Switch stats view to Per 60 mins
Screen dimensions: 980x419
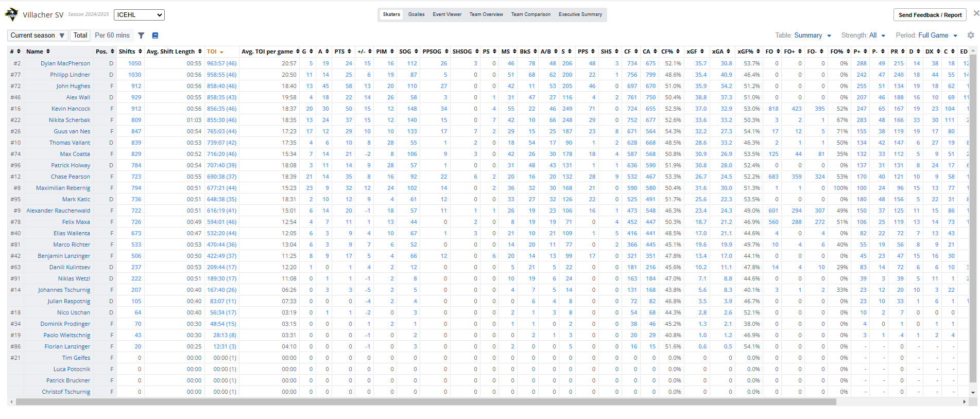click(112, 36)
